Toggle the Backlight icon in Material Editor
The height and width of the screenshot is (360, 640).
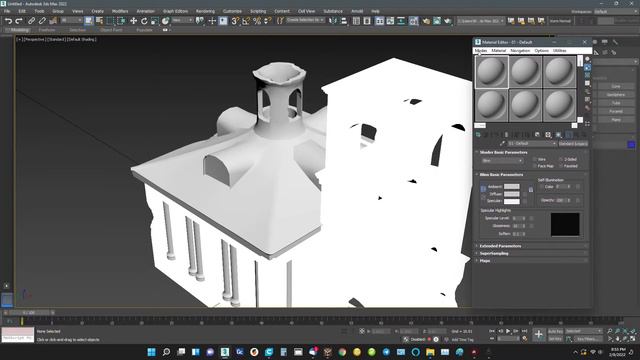[x=587, y=68]
